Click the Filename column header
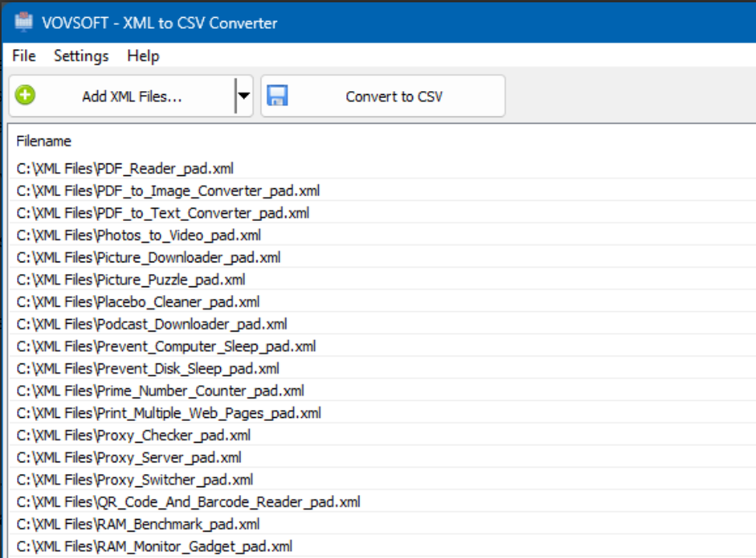The image size is (756, 558). point(37,141)
